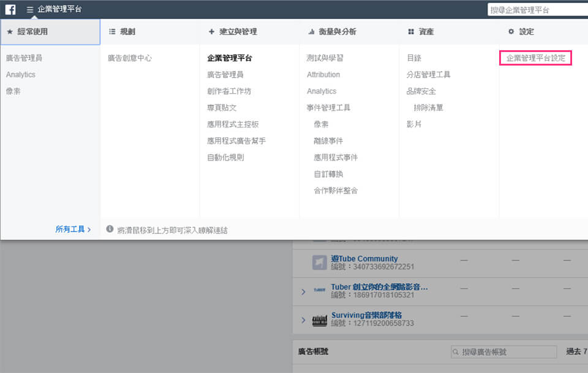Expand the Tuber 創立你的全網路影音 row

[x=303, y=292]
